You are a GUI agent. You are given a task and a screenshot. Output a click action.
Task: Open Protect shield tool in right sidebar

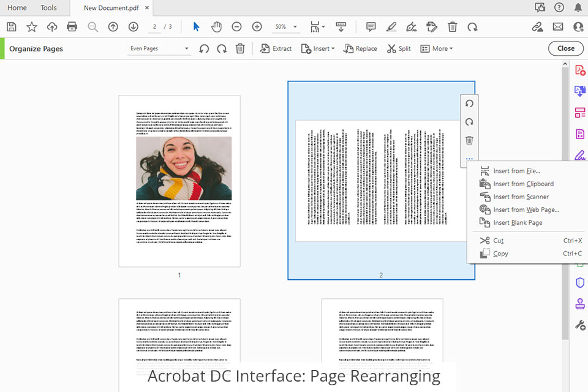580,282
